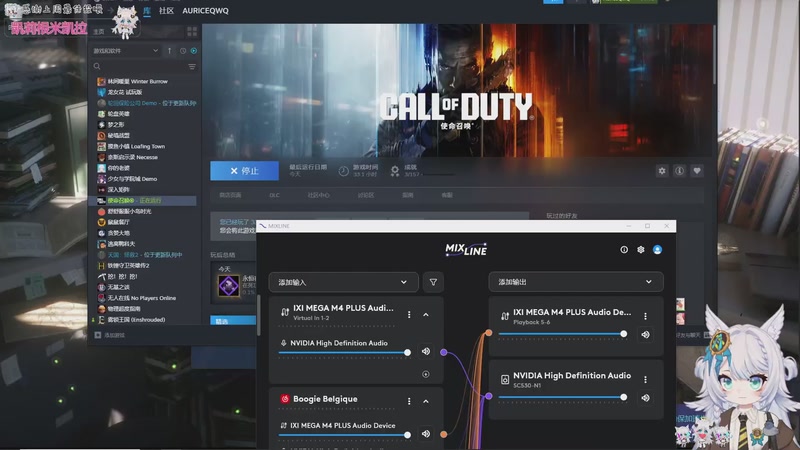The height and width of the screenshot is (450, 800).
Task: Open options menu for Boogie Belgique input
Action: coord(409,402)
